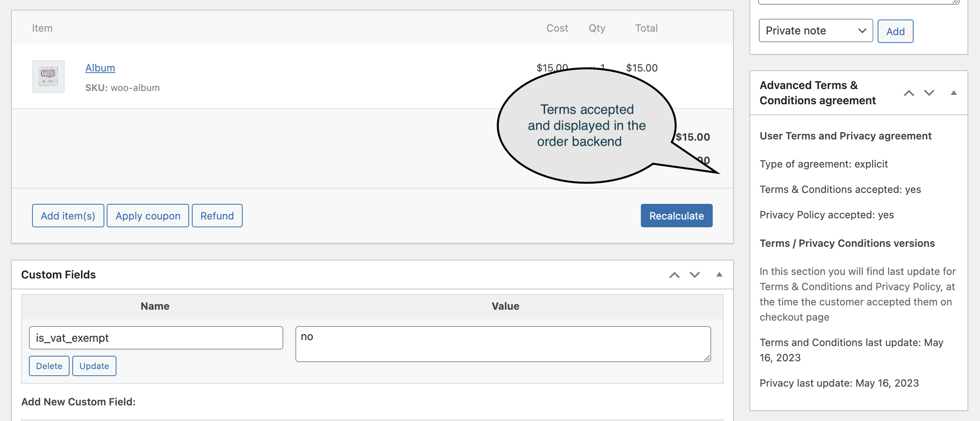This screenshot has width=980, height=421.
Task: Focus the is_vat_exempt name field
Action: 156,338
